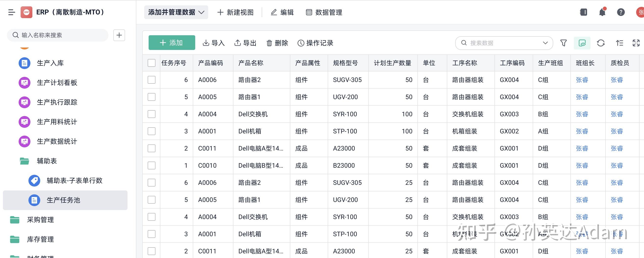The image size is (644, 258).
Task: Click 新建视图 to create a view
Action: pyautogui.click(x=235, y=12)
